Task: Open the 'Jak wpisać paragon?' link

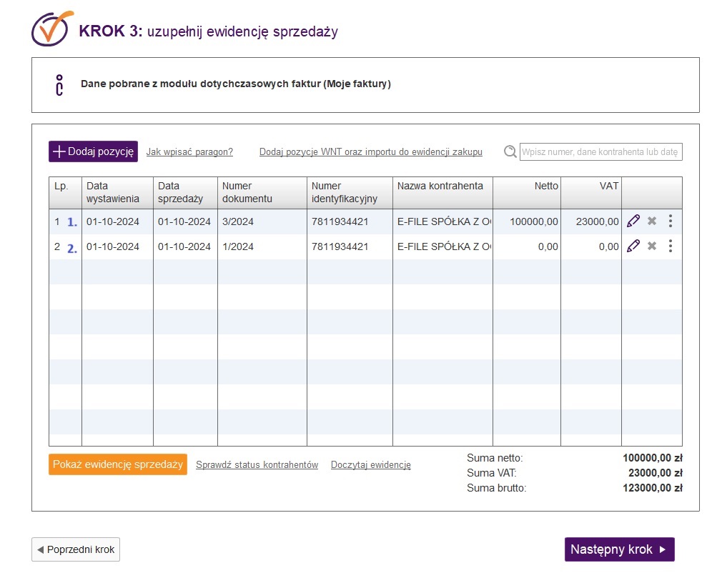Action: click(189, 152)
